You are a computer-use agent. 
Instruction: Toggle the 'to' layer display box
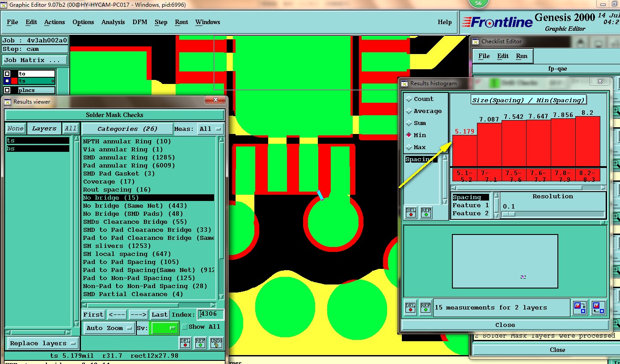click(7, 74)
